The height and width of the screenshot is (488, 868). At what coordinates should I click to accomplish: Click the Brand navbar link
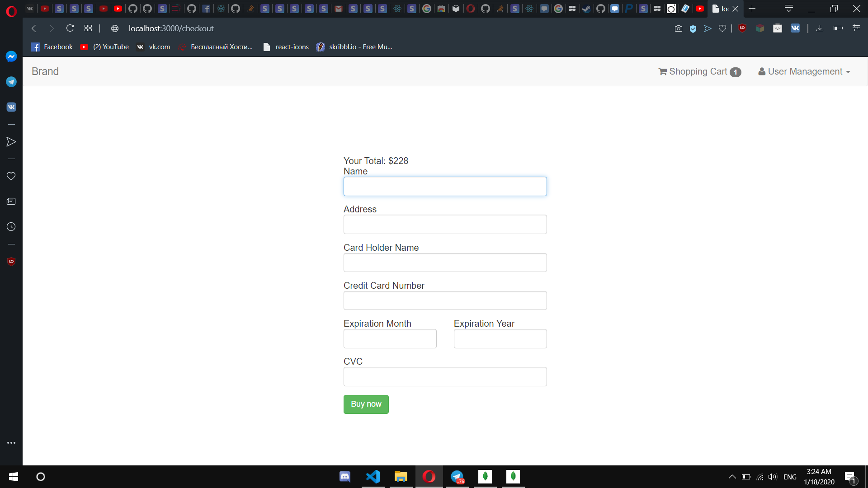click(45, 71)
